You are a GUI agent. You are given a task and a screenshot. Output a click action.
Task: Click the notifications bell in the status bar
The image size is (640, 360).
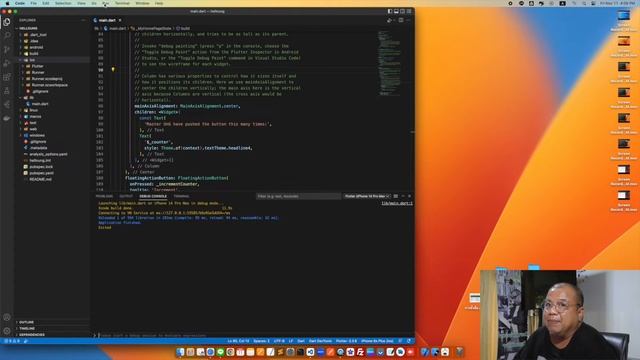click(409, 341)
